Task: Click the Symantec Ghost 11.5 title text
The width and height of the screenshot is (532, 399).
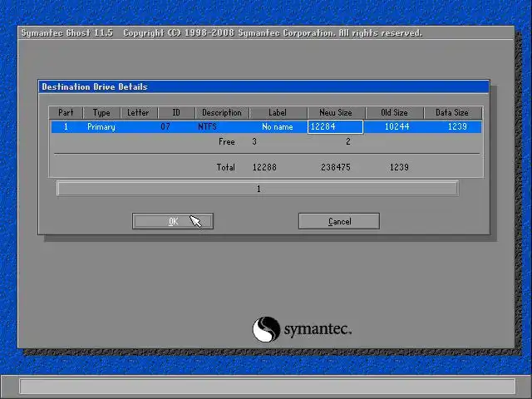Action: point(66,33)
